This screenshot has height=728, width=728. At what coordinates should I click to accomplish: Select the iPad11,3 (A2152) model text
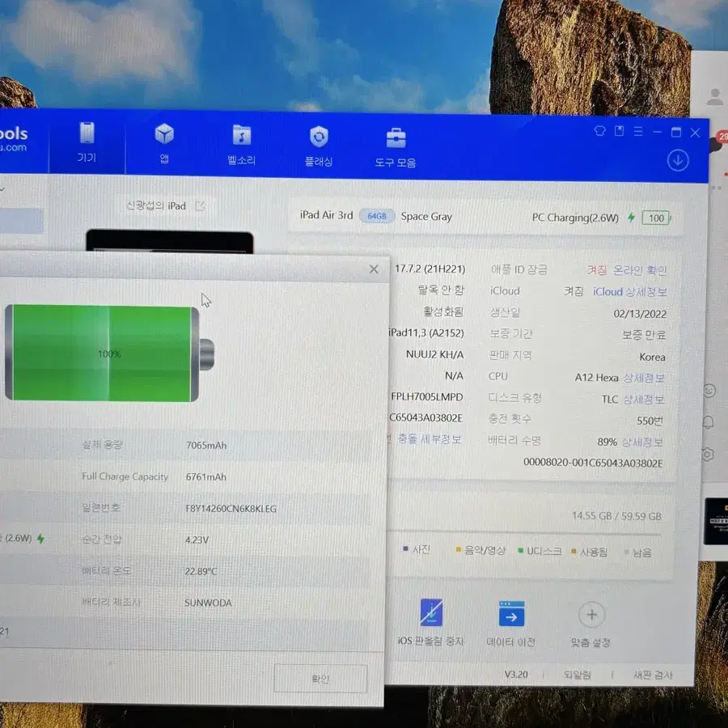[425, 333]
